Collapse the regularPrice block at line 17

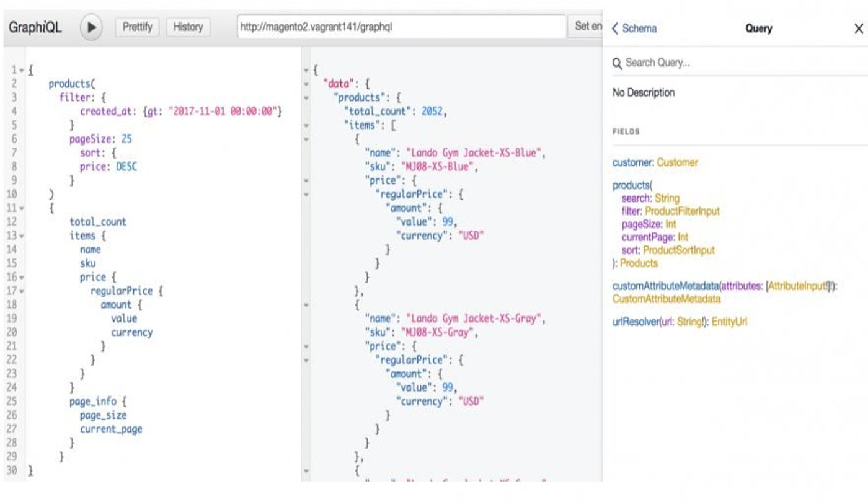(x=22, y=291)
